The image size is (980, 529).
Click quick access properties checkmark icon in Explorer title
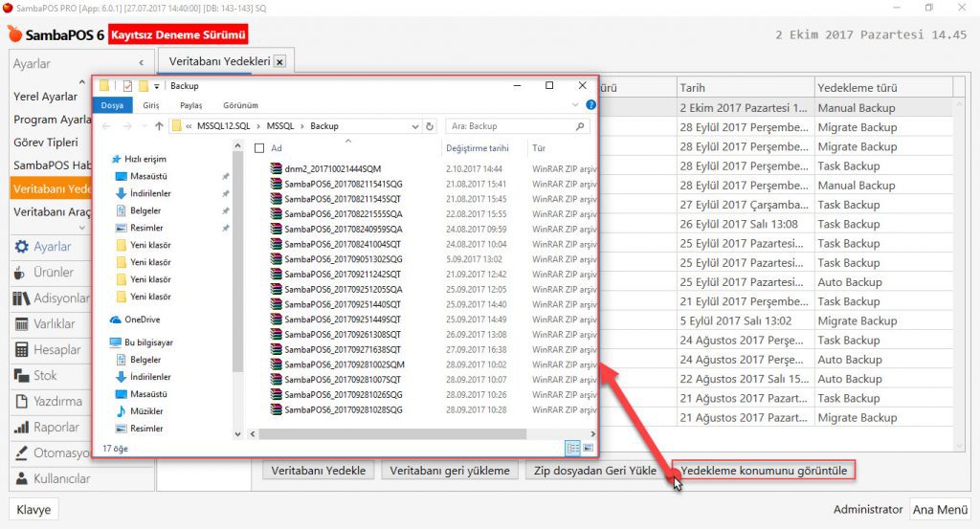pyautogui.click(x=127, y=85)
